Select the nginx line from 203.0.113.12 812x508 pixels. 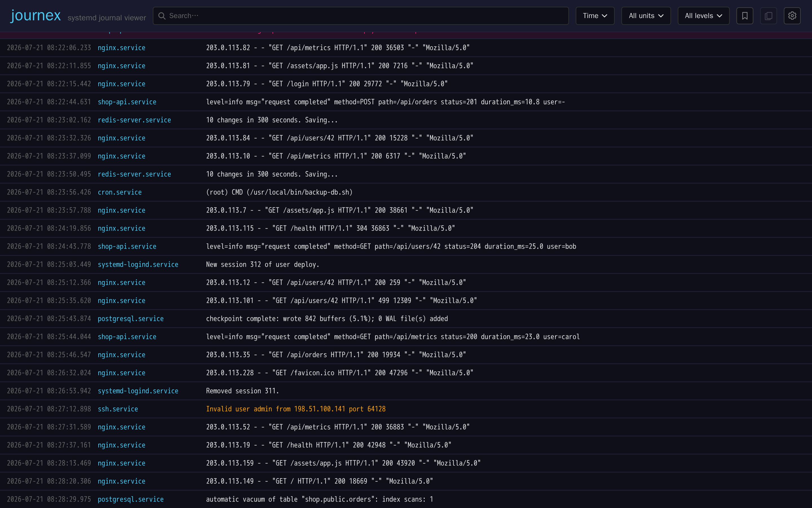(x=336, y=283)
